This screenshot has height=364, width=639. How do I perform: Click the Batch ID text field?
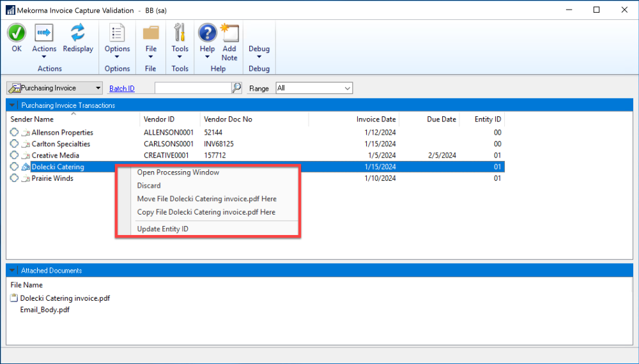pos(193,87)
